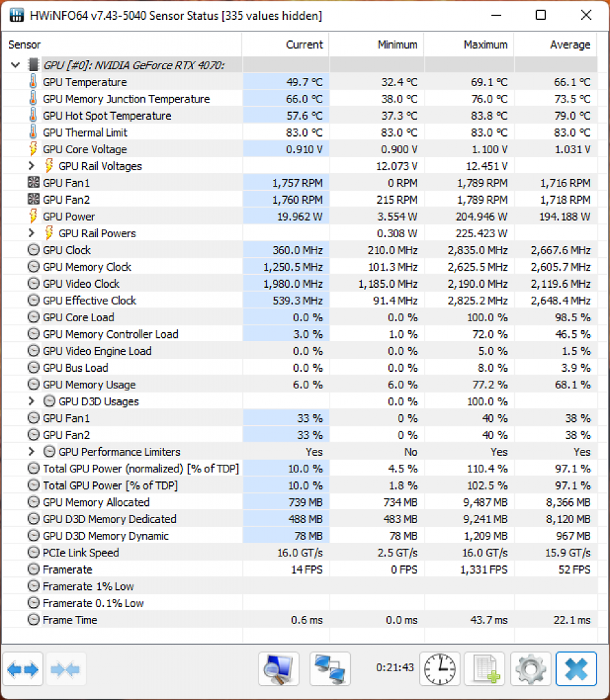Image resolution: width=610 pixels, height=700 pixels.
Task: Collapse the NVIDIA GeForce RTX 4070 group
Action: click(16, 65)
